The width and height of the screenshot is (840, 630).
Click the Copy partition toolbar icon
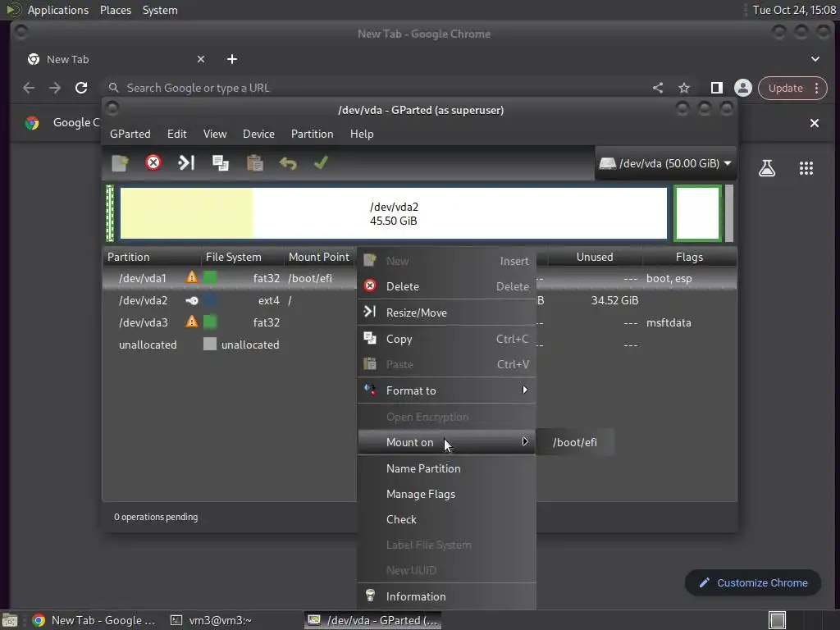pos(220,163)
